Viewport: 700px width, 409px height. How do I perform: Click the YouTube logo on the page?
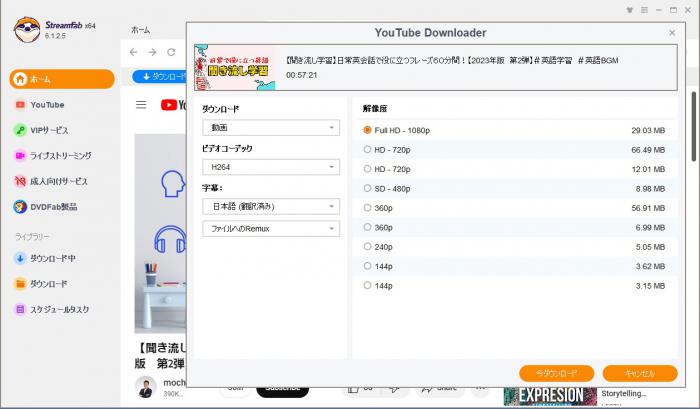tap(174, 105)
